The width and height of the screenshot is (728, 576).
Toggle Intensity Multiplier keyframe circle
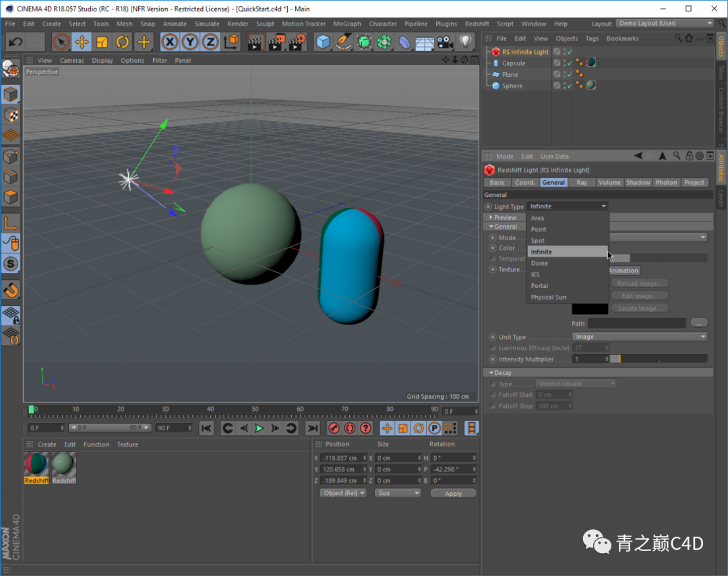point(493,359)
